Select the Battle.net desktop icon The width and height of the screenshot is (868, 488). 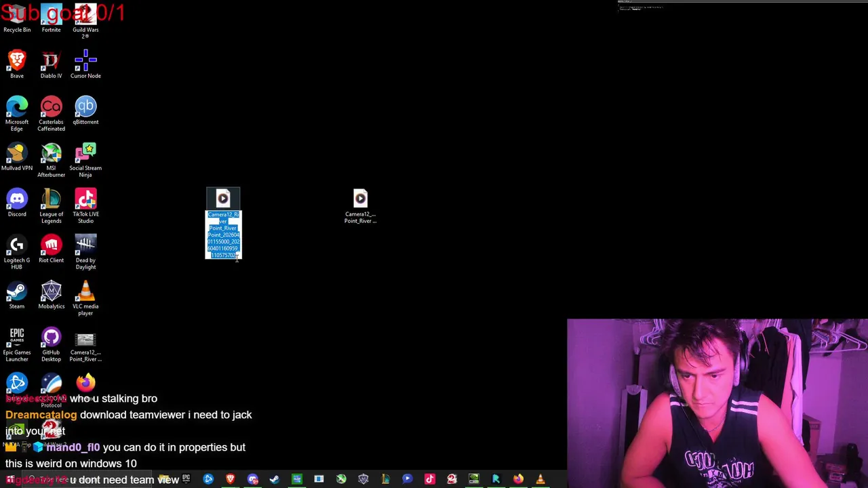17,384
